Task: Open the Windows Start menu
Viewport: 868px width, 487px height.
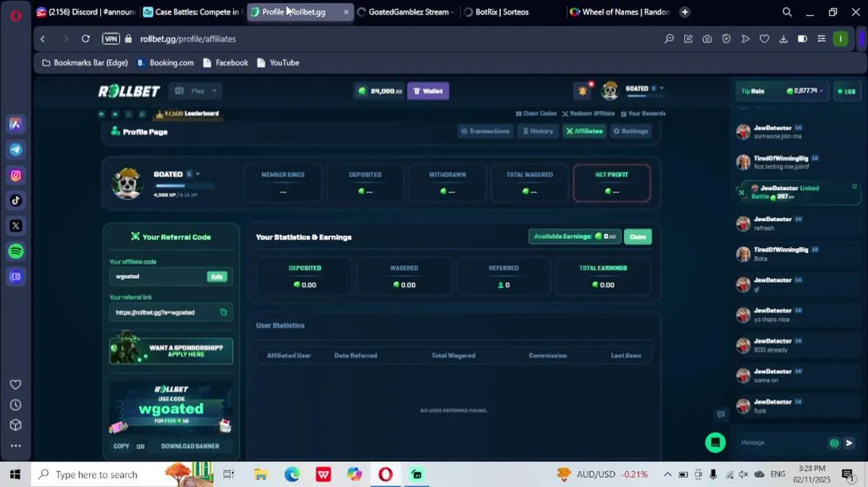Action: tap(16, 474)
